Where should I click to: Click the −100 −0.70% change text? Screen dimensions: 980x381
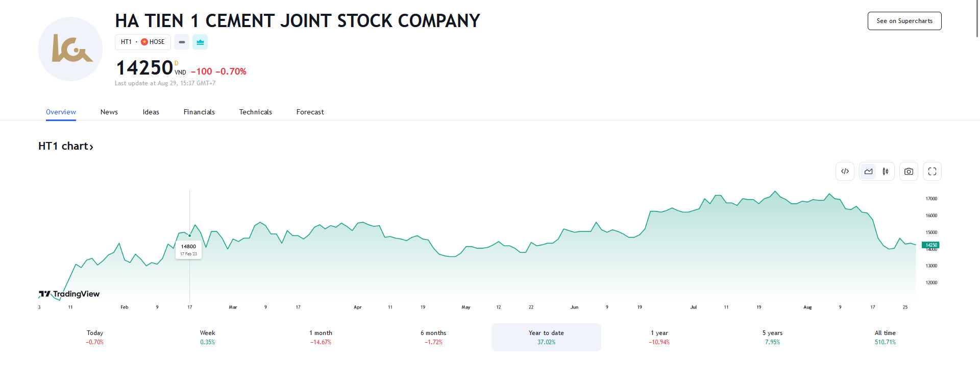point(218,72)
